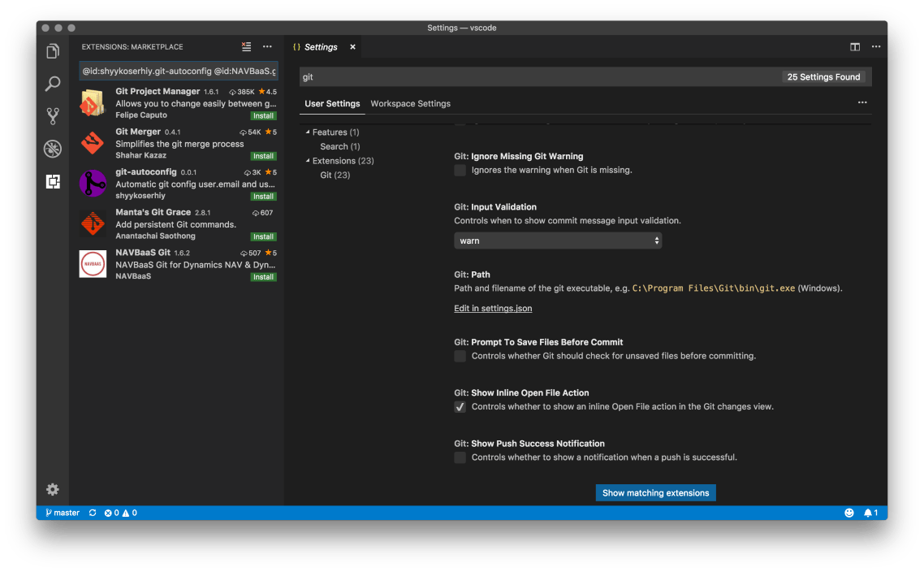Enable Git: Ignore Missing Git Warning

(460, 170)
